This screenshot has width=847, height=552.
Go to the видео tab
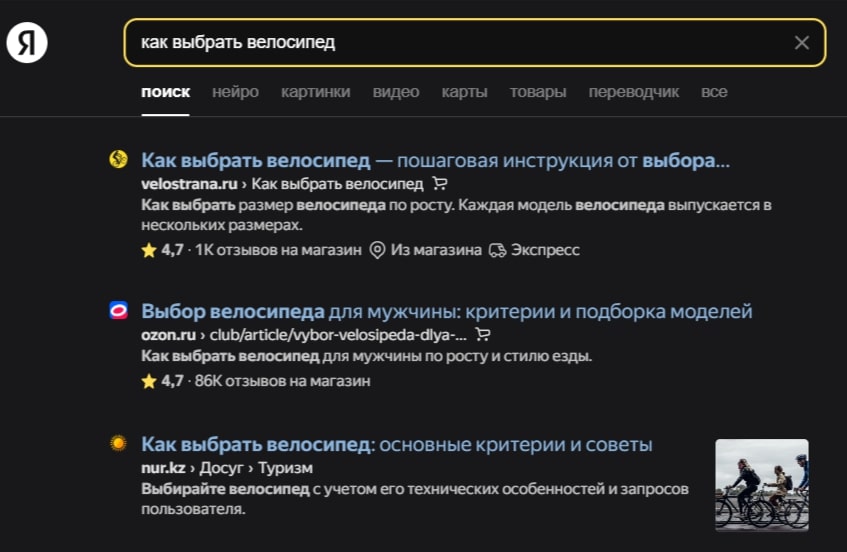[395, 92]
